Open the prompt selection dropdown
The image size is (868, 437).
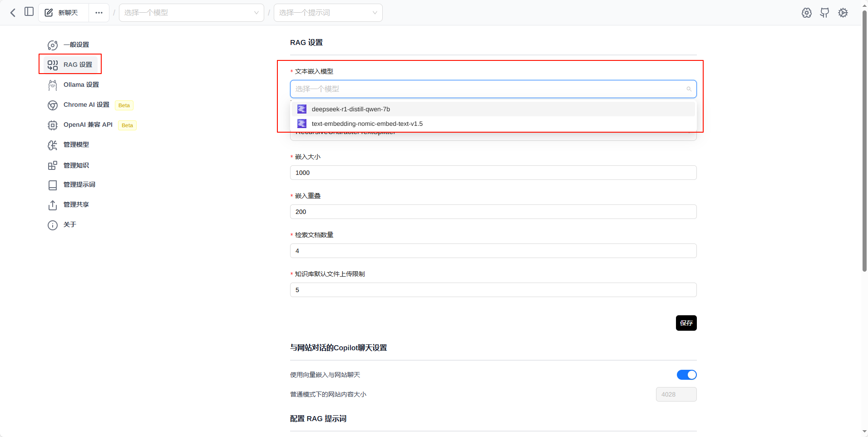coord(328,13)
